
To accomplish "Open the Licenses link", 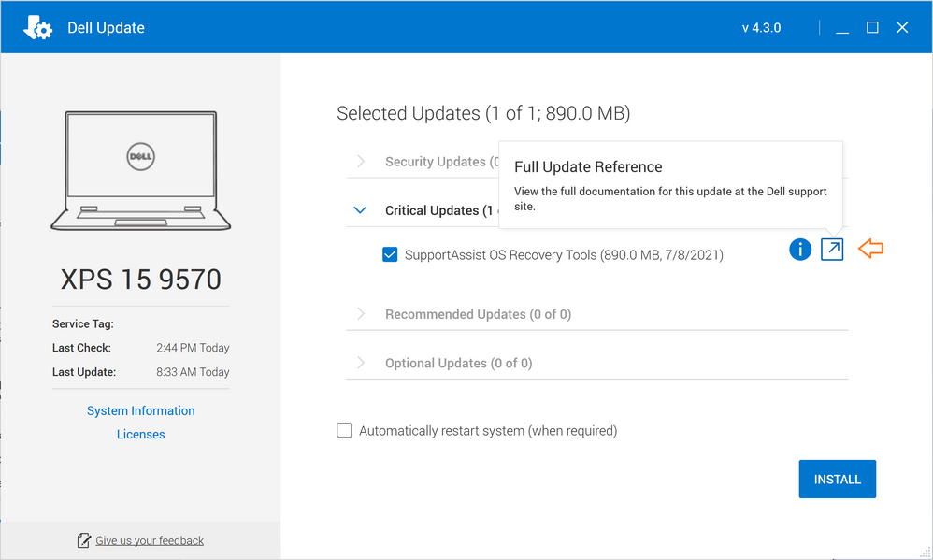I will pos(141,435).
